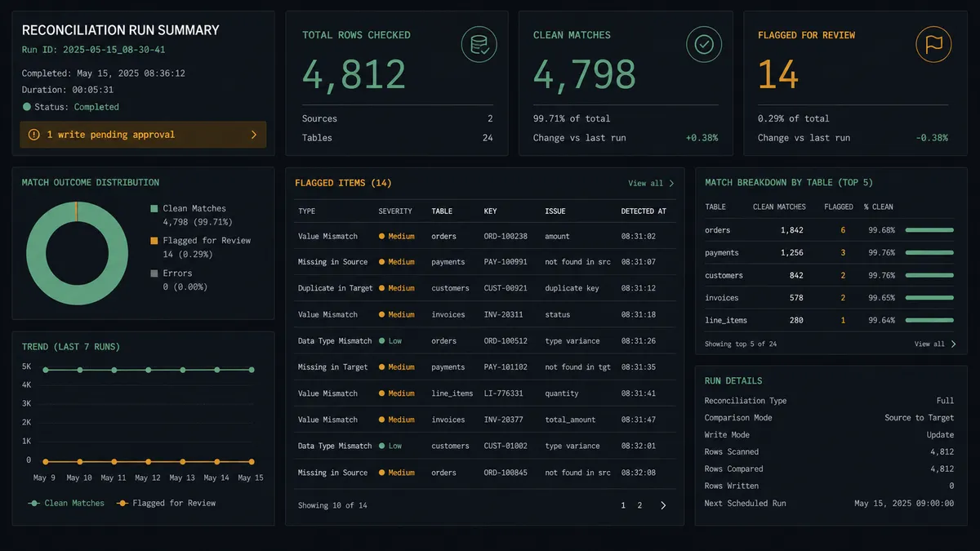Click Low severity dot for ORD-100512

click(381, 341)
